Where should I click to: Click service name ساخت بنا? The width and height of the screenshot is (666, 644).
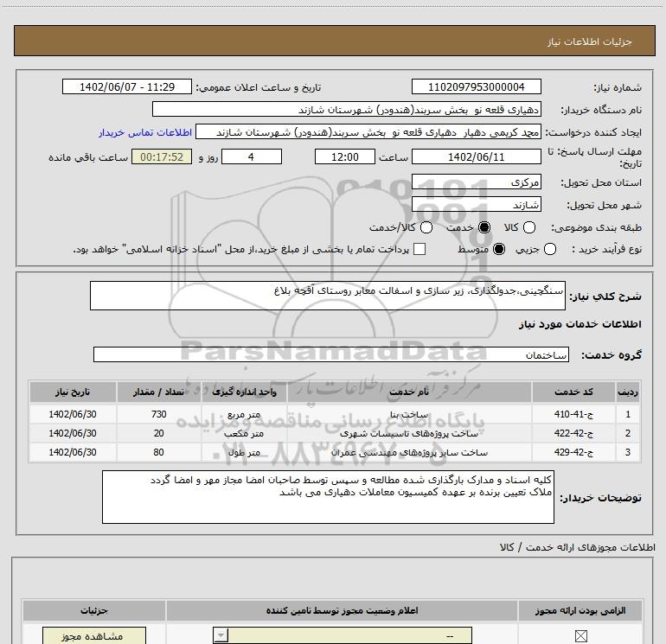pyautogui.click(x=409, y=414)
